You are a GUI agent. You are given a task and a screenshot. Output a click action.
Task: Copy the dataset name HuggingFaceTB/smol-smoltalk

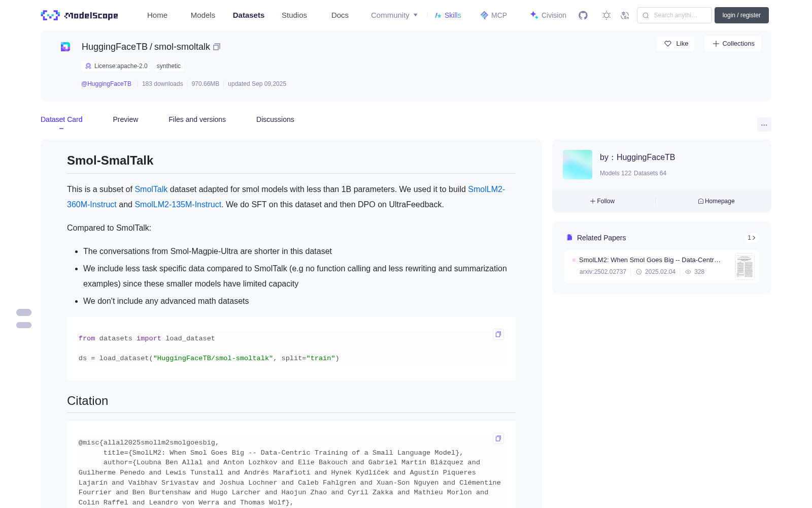coord(217,47)
